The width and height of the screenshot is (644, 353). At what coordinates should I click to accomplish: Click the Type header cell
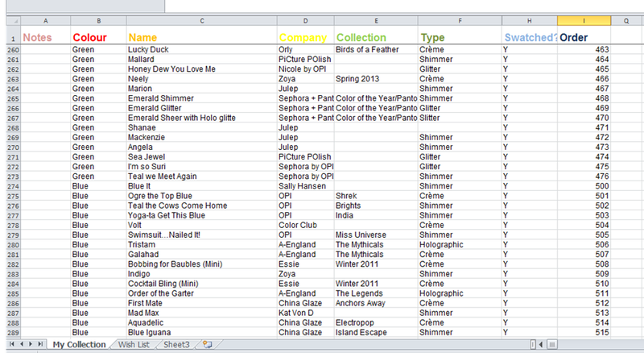(460, 35)
